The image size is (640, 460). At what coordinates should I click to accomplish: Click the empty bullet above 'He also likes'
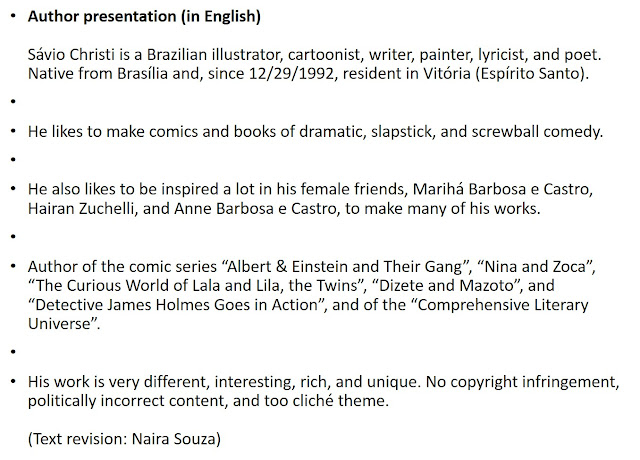[13, 160]
